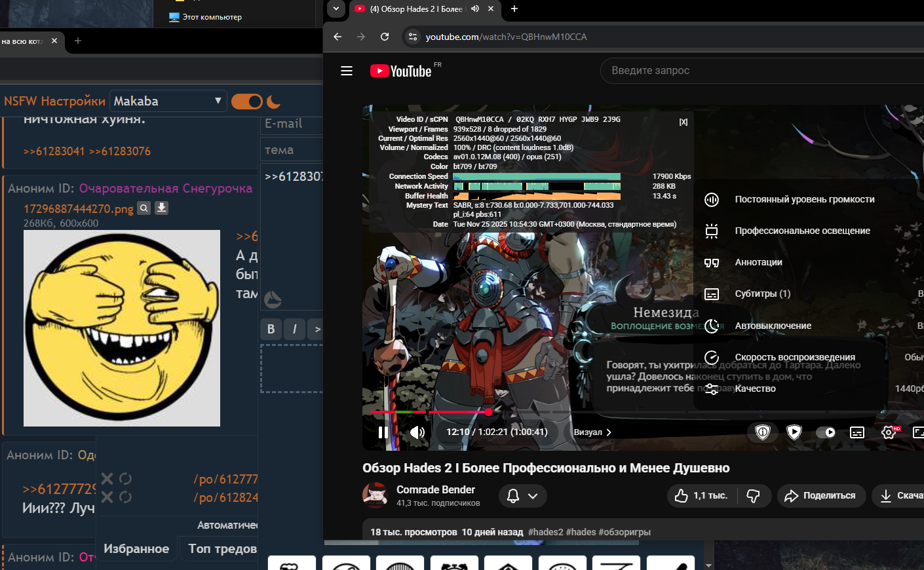Screen dimensions: 924x570
Task: Open the Makaba theme dropdown
Action: click(x=168, y=101)
